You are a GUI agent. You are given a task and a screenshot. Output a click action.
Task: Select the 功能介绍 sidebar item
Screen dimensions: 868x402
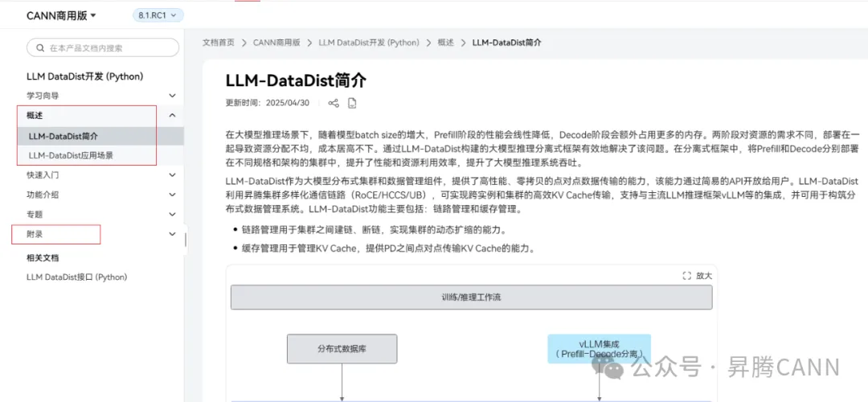coord(43,195)
